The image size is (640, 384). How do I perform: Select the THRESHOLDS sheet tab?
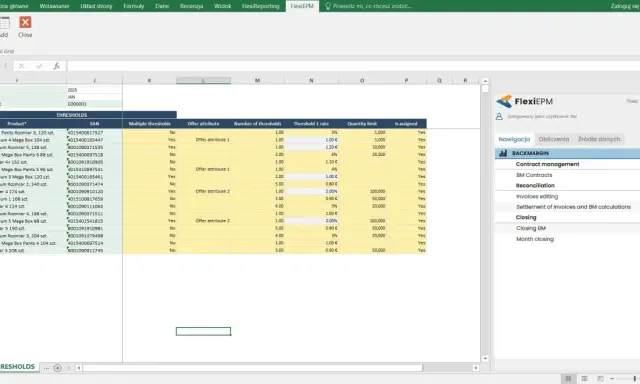pos(18,367)
